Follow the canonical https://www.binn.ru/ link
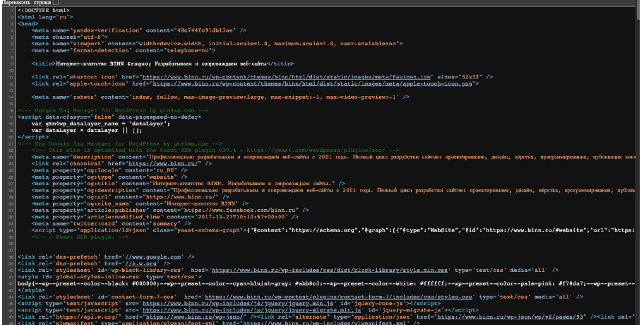 pyautogui.click(x=164, y=163)
